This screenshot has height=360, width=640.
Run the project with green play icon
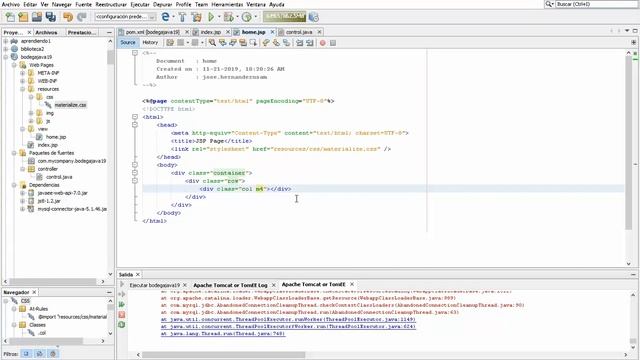point(211,17)
